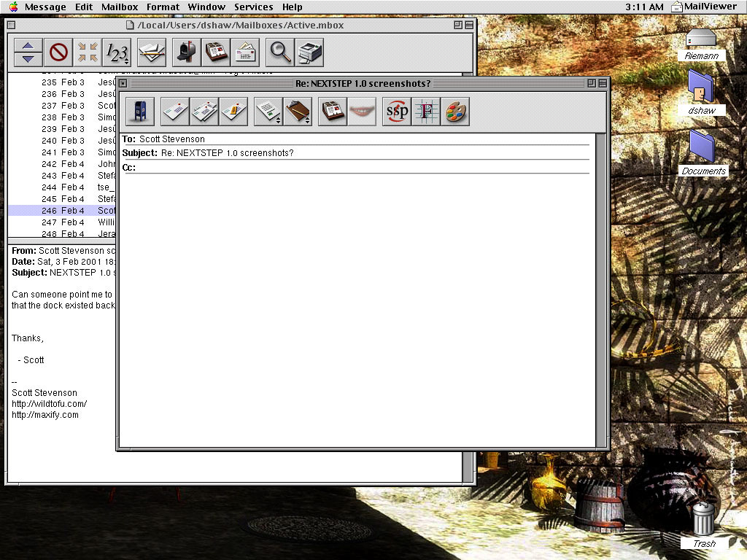The image size is (747, 560).
Task: Click the stacked envelopes reply-all icon
Action: (x=204, y=112)
